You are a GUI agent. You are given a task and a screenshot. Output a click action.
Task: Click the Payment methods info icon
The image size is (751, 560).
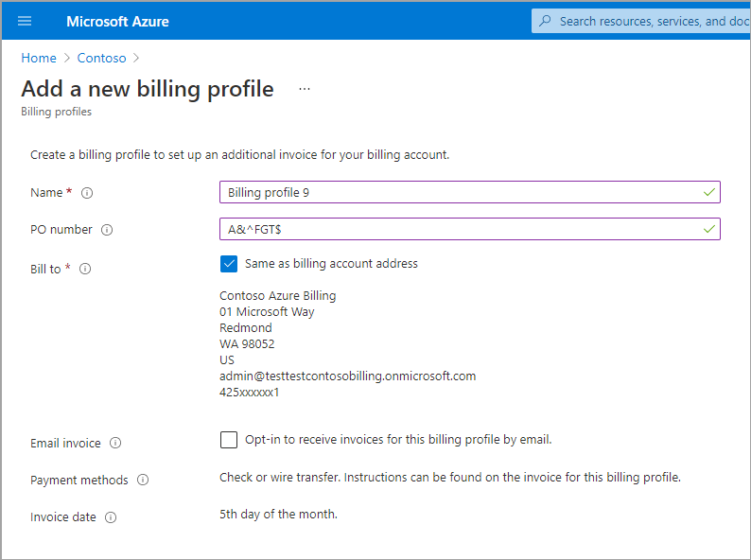click(x=143, y=481)
